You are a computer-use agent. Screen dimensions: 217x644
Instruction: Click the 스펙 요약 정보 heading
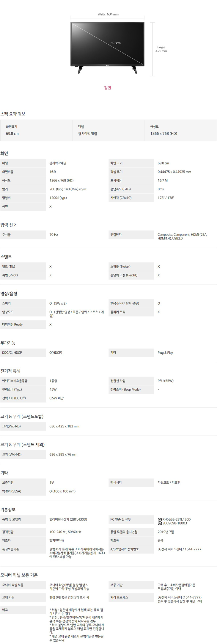click(x=13, y=114)
